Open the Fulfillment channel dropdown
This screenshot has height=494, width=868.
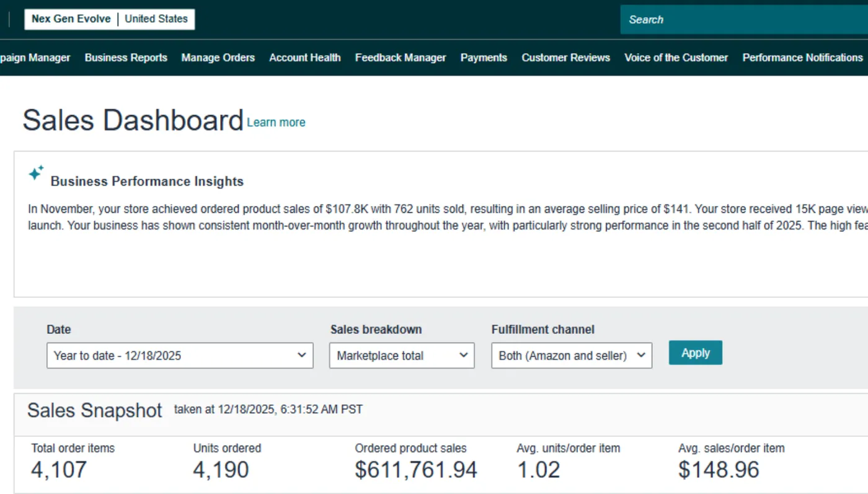coord(572,356)
